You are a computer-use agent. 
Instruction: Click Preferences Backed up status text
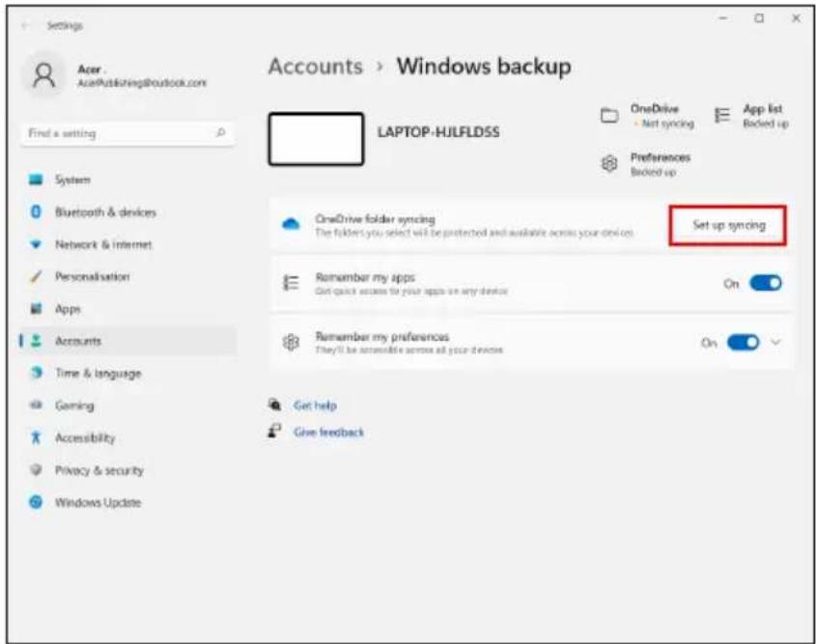[660, 164]
